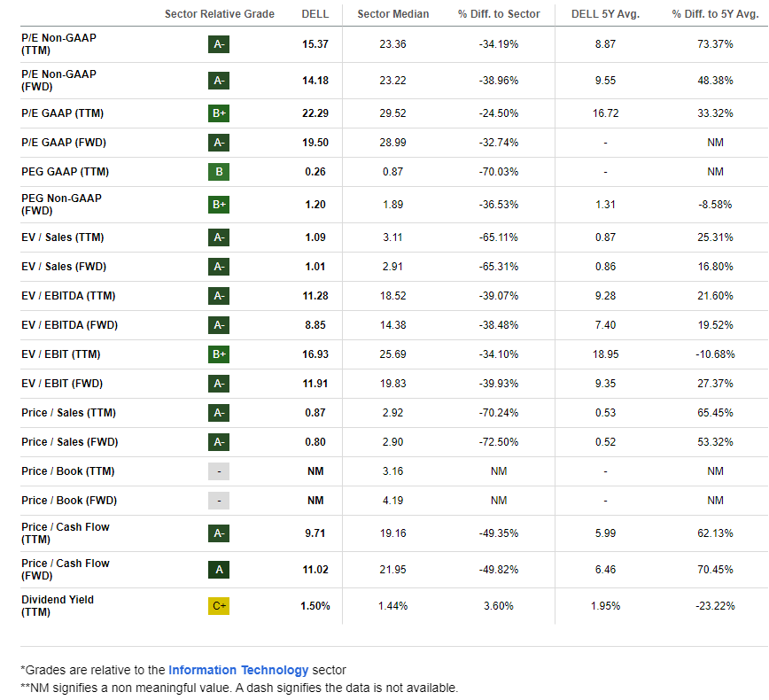Click the Sector Median column header
Image resolution: width=769 pixels, height=700 pixels.
[x=392, y=14]
